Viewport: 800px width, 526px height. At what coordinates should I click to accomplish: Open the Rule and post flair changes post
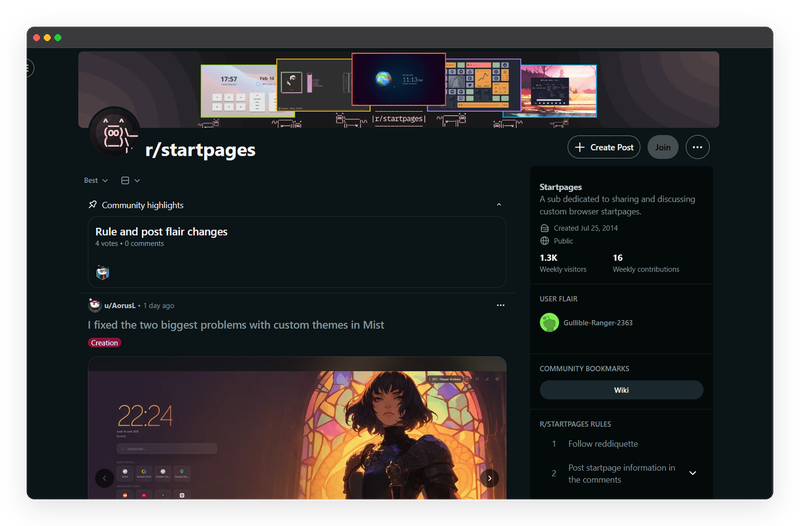161,232
